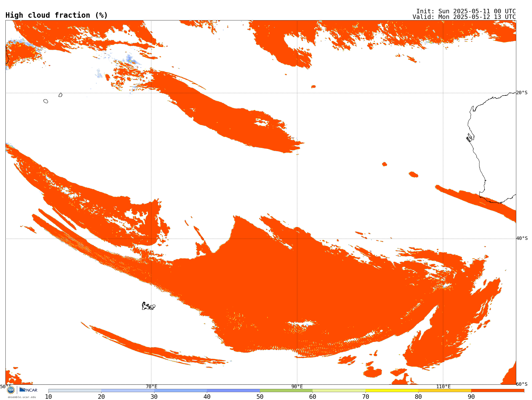The width and height of the screenshot is (532, 400).
Task: Click the 80–90 gold colorbar segment
Action: 445,391
